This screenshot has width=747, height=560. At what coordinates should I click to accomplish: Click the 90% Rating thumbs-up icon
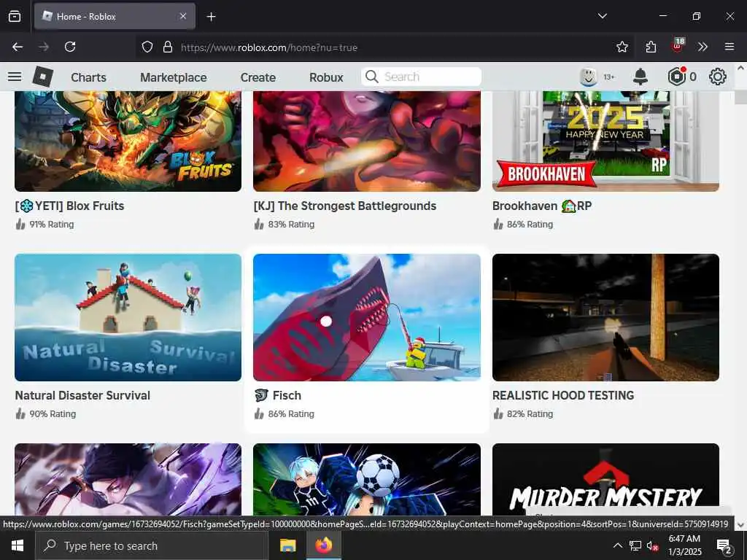click(20, 414)
